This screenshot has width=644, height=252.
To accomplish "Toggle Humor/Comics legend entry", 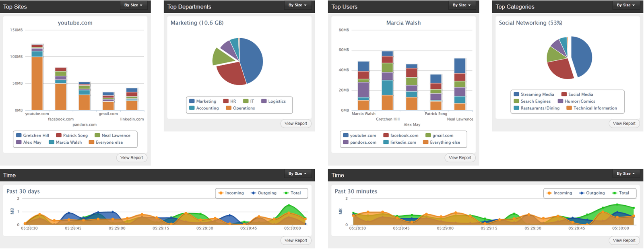I will coord(576,101).
